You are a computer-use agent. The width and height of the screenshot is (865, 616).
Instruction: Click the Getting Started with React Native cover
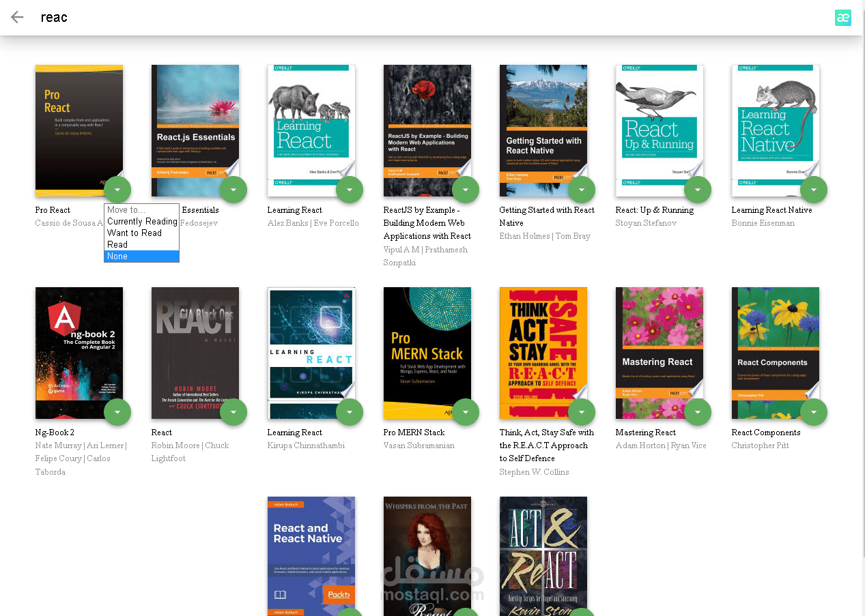point(543,130)
